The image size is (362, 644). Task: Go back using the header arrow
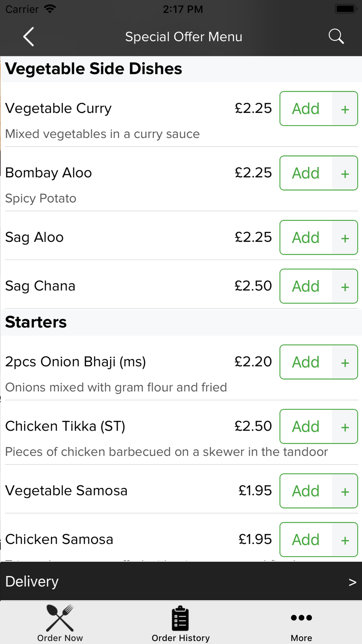pos(29,37)
